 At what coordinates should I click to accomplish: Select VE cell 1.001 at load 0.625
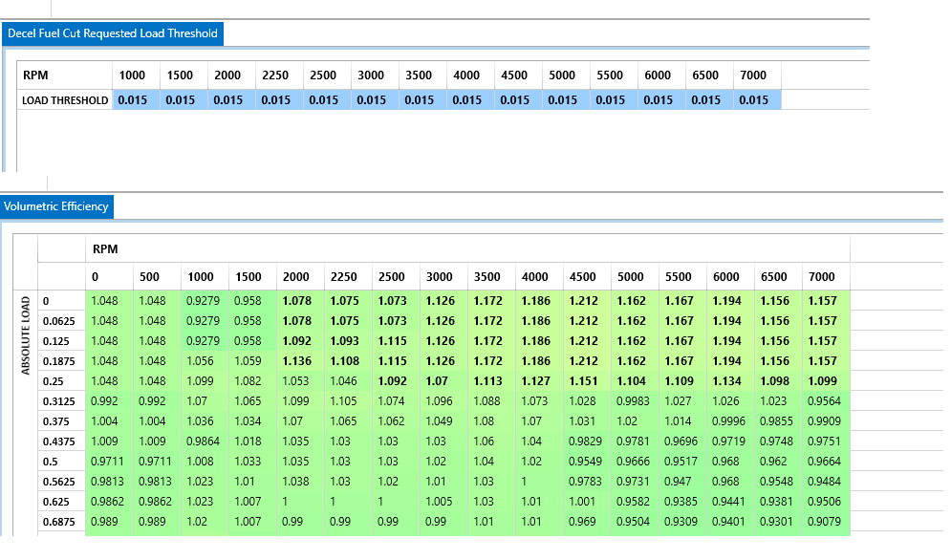(x=587, y=501)
